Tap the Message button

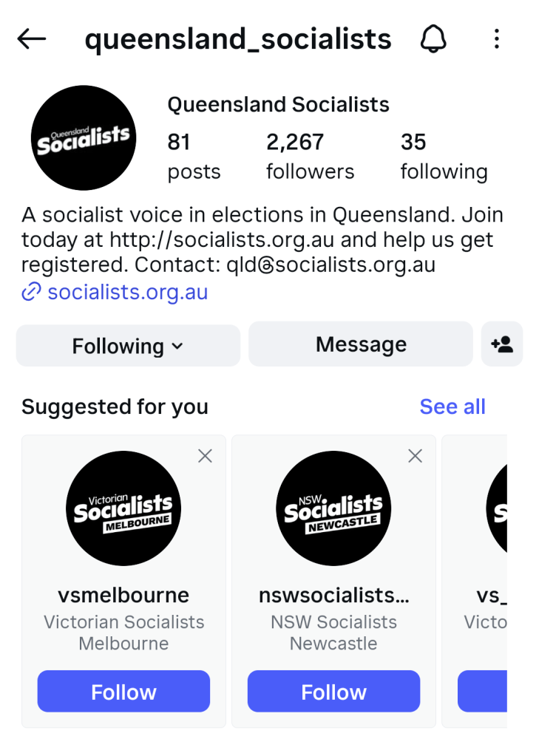361,344
